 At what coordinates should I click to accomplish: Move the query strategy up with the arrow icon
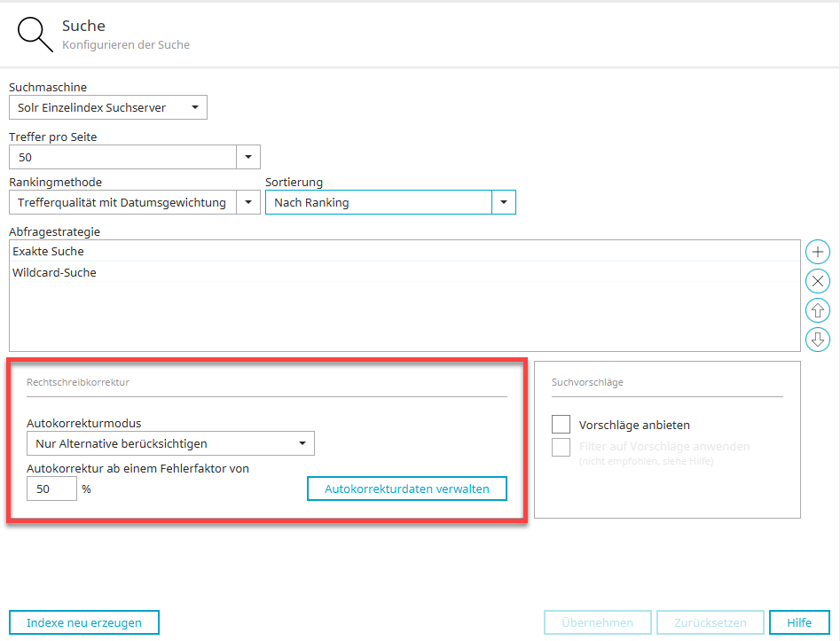coord(817,310)
